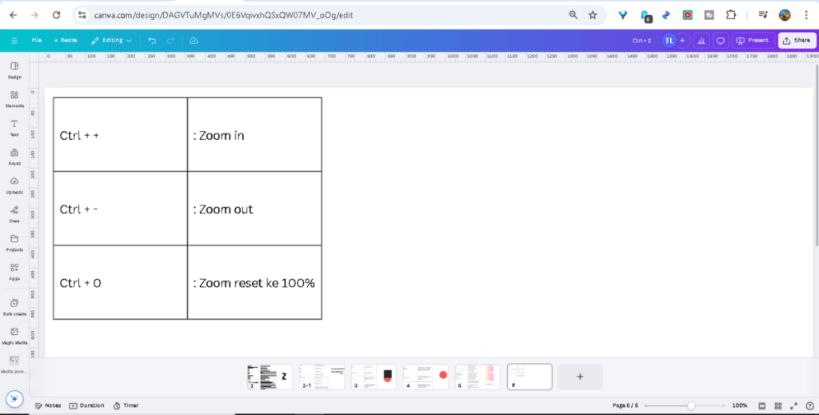The width and height of the screenshot is (819, 415).
Task: Open the Duration settings
Action: pos(87,406)
